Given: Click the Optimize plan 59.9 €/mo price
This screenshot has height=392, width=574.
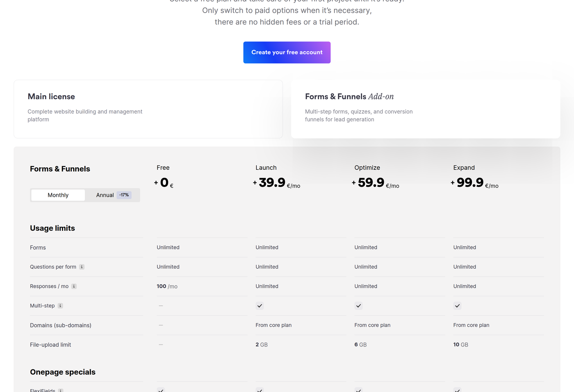Looking at the screenshot, I should tap(376, 182).
